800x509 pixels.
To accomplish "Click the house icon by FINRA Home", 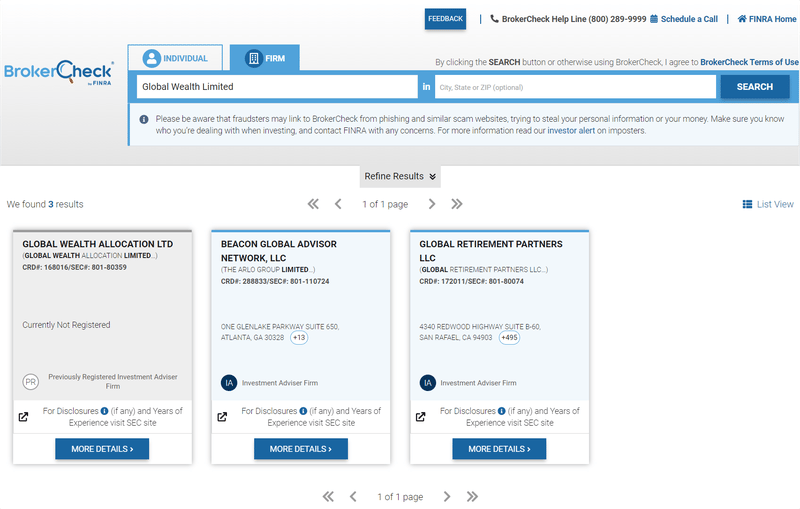I will tap(742, 19).
